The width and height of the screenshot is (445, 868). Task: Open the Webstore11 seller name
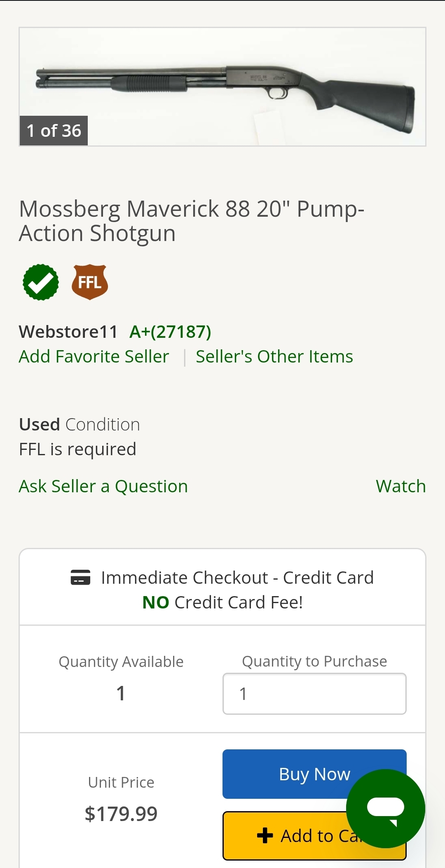68,332
